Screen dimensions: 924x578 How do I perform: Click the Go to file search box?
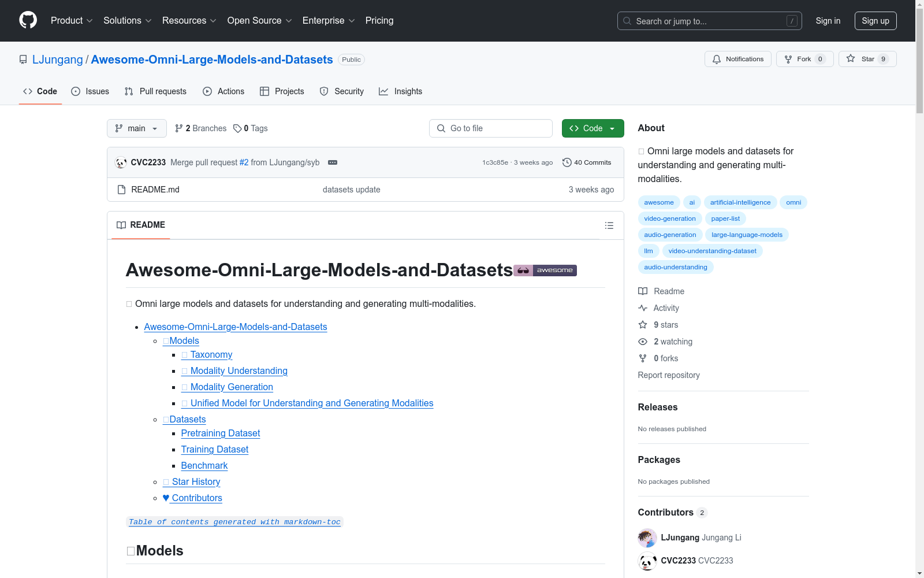[x=491, y=128]
